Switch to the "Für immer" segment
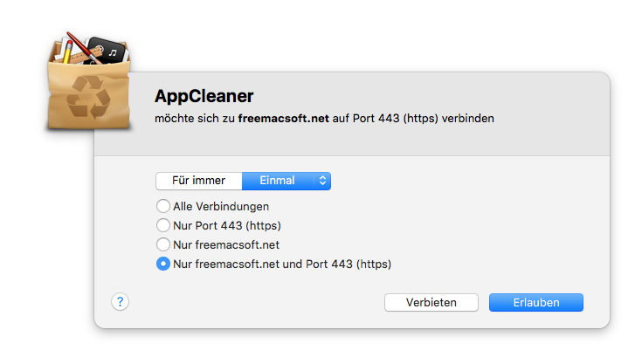 pyautogui.click(x=198, y=181)
